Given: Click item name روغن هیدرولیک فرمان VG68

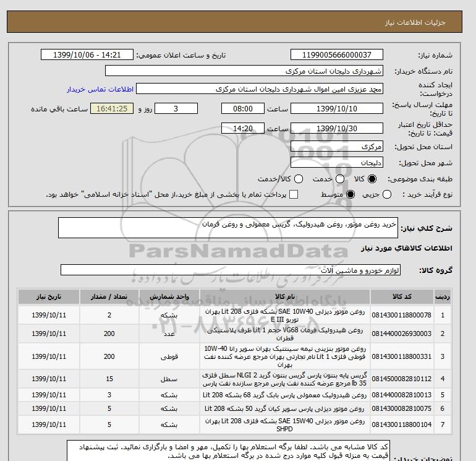Looking at the screenshot, I should coord(285,334).
